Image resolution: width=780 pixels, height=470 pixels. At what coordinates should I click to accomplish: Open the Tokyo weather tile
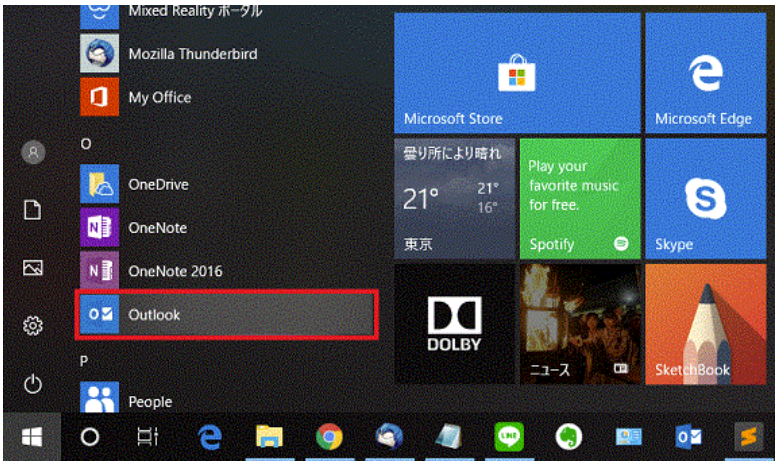pos(454,198)
